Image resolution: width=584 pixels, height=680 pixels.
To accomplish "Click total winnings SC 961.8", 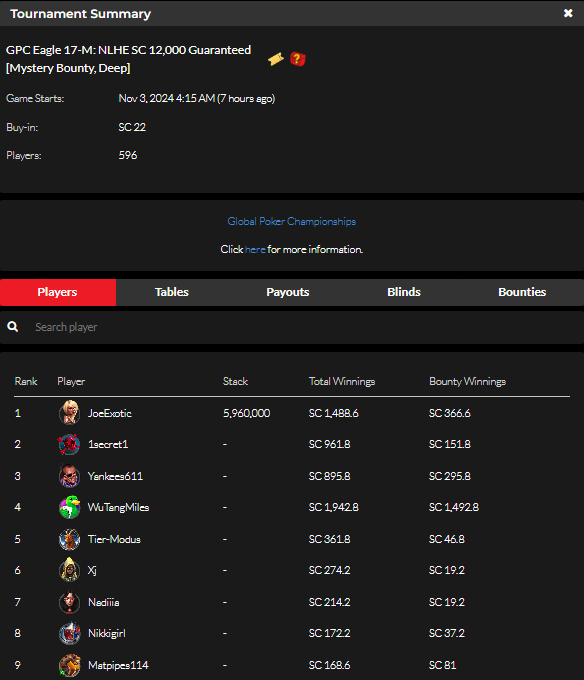I will tap(330, 444).
